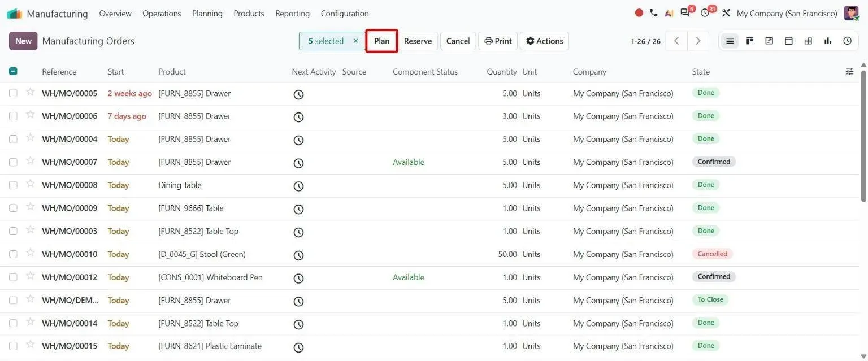The width and height of the screenshot is (868, 361).
Task: Open the Configuration menu
Action: pos(345,13)
